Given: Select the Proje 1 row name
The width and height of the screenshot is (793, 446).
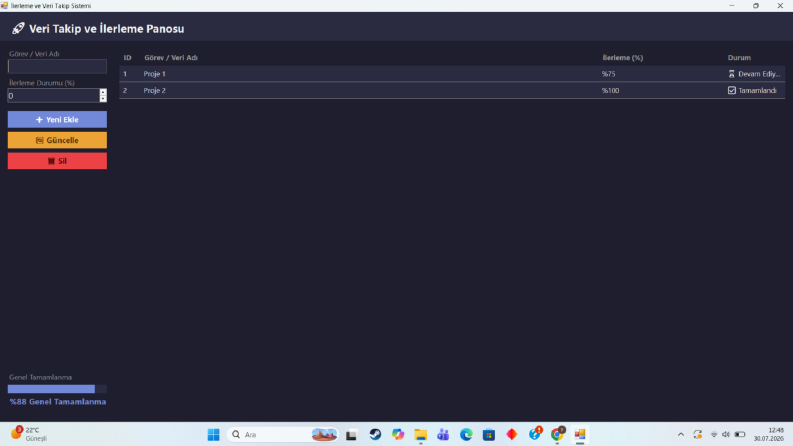Looking at the screenshot, I should 154,74.
